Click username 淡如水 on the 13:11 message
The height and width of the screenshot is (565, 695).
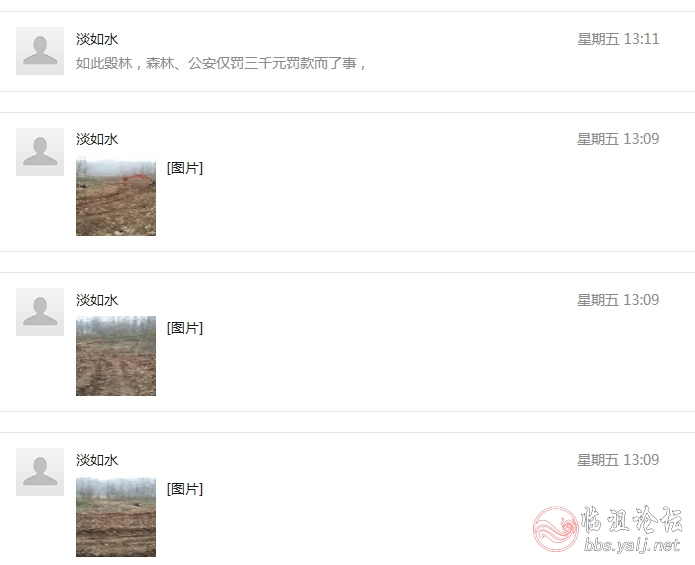point(97,39)
